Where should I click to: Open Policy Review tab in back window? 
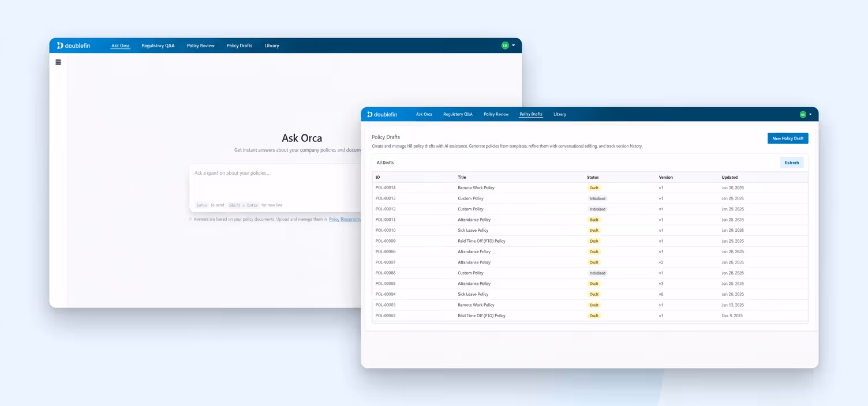point(201,46)
